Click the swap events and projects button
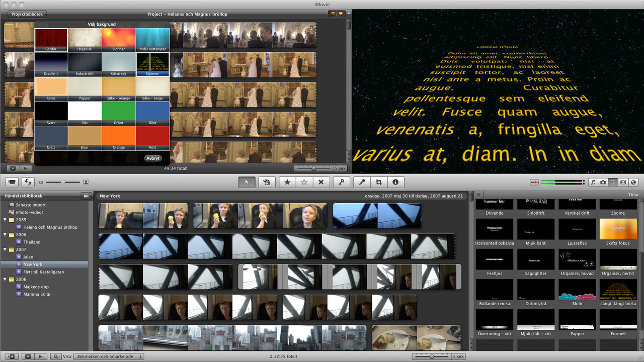This screenshot has width=644, height=362. (28, 182)
